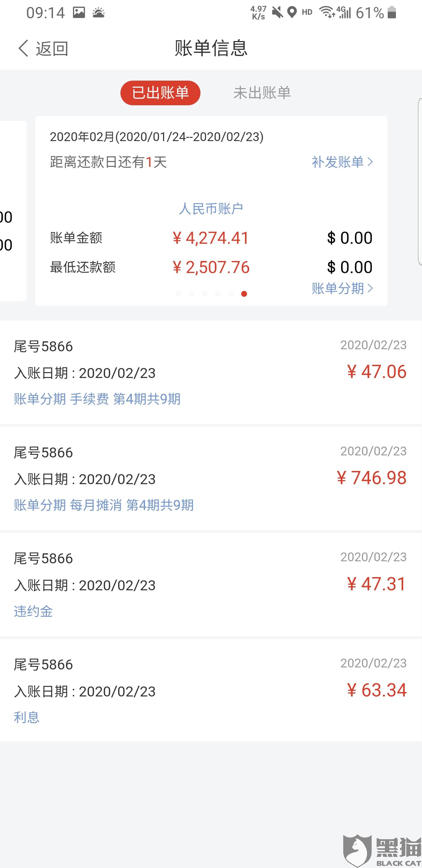422x868 pixels.
Task: Select the red active page indicator dot
Action: (x=244, y=294)
